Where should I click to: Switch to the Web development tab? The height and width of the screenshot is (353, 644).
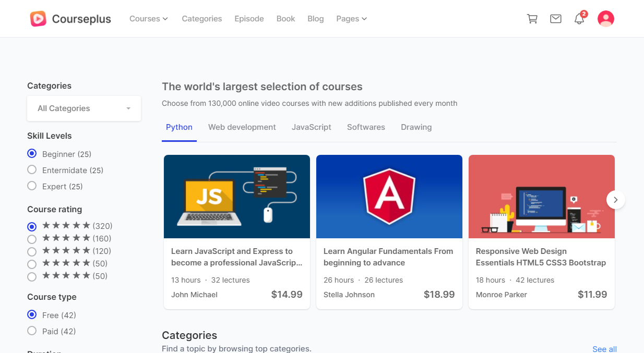click(242, 127)
